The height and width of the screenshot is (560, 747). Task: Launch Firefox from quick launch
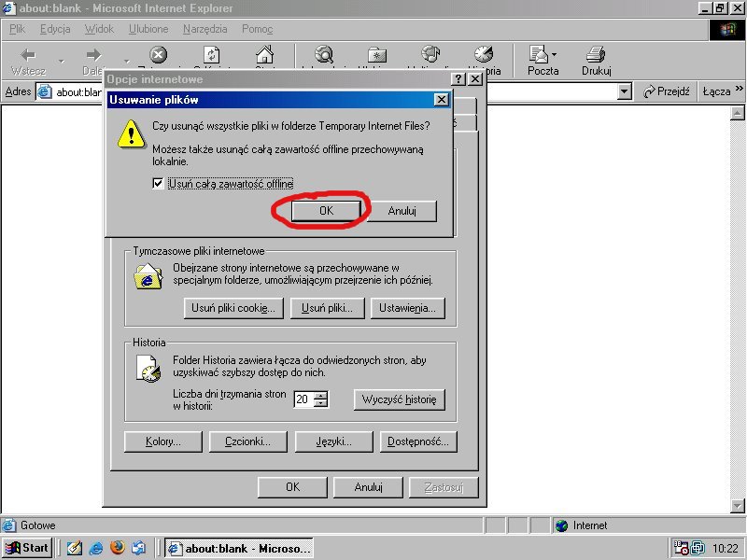click(118, 548)
